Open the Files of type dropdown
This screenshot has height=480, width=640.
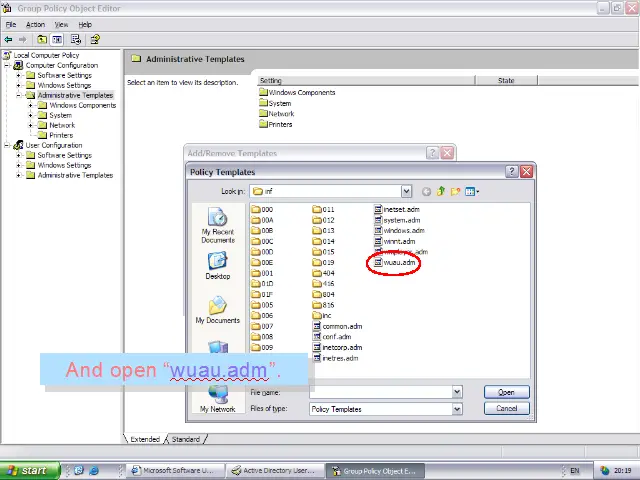click(x=457, y=409)
